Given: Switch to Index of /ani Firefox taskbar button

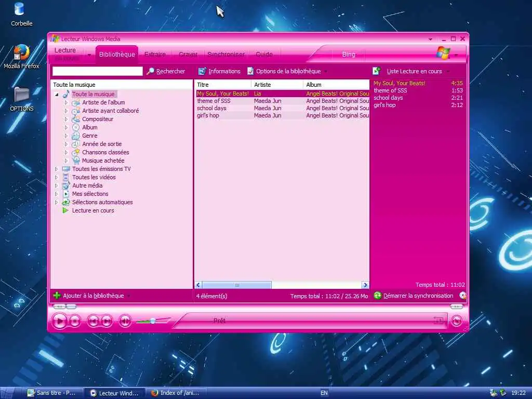Looking at the screenshot, I should 177,393.
